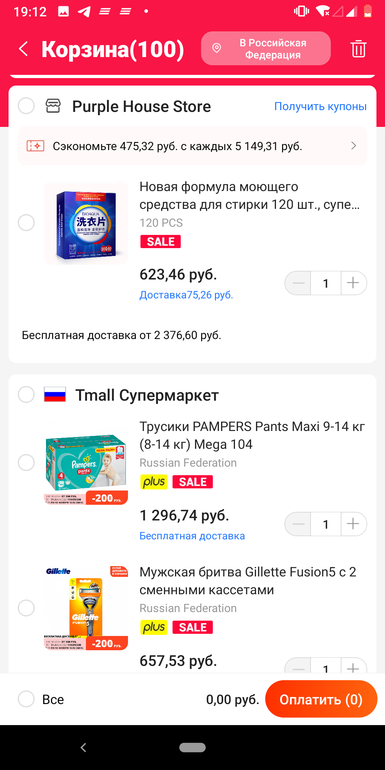Select all items in Purple House Store

26,106
